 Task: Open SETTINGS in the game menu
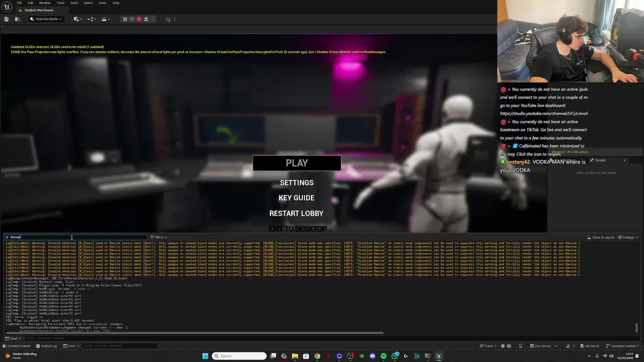tap(297, 183)
